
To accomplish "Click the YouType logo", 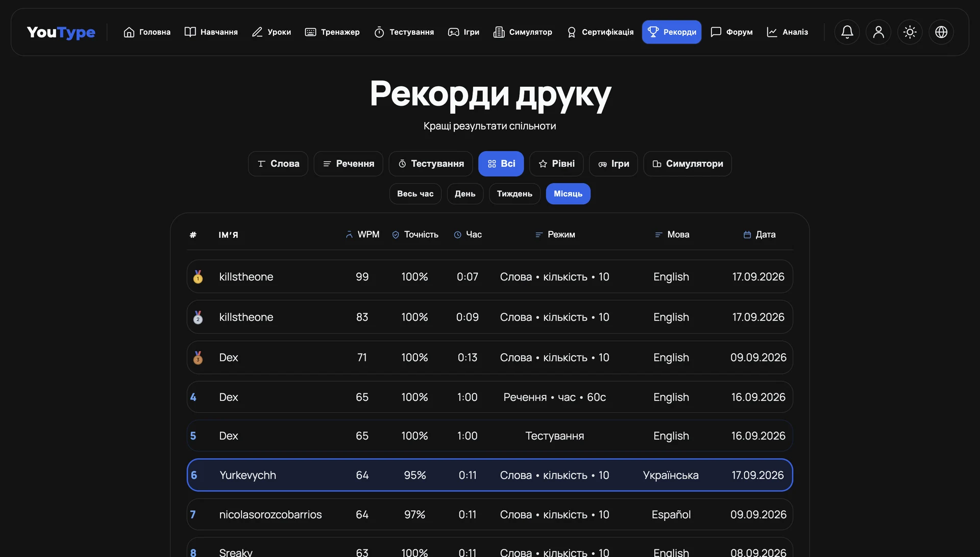I will (61, 32).
